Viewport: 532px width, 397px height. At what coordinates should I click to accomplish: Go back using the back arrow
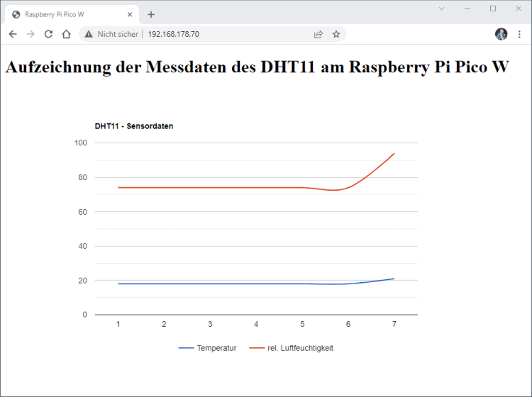(x=13, y=34)
